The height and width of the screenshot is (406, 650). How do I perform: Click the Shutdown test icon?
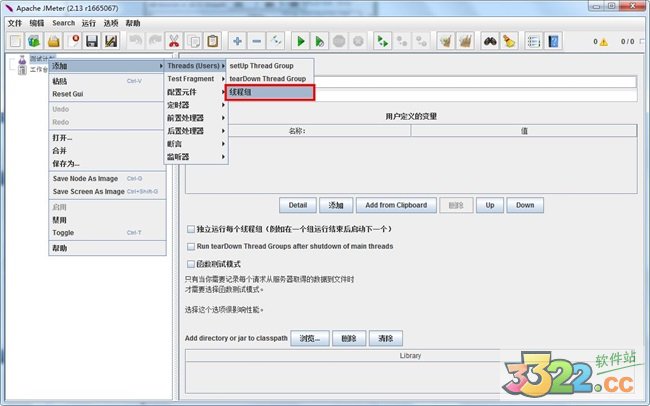pyautogui.click(x=358, y=41)
